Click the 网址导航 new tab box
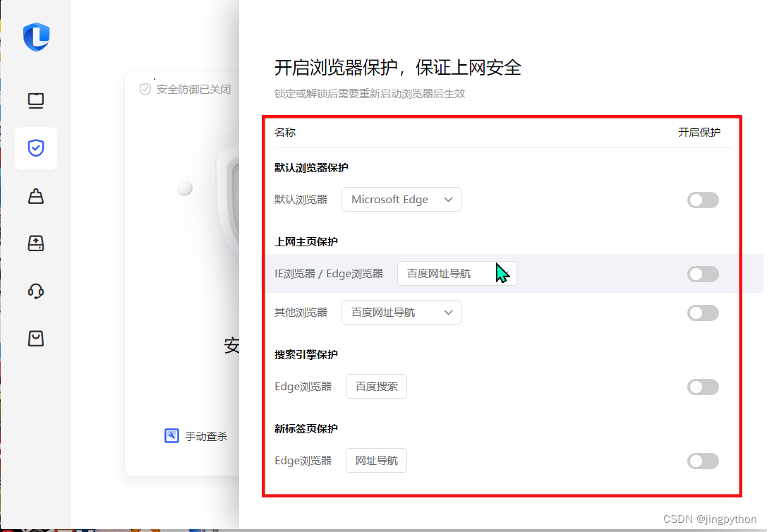Screen dimensions: 767x532 pyautogui.click(x=376, y=460)
